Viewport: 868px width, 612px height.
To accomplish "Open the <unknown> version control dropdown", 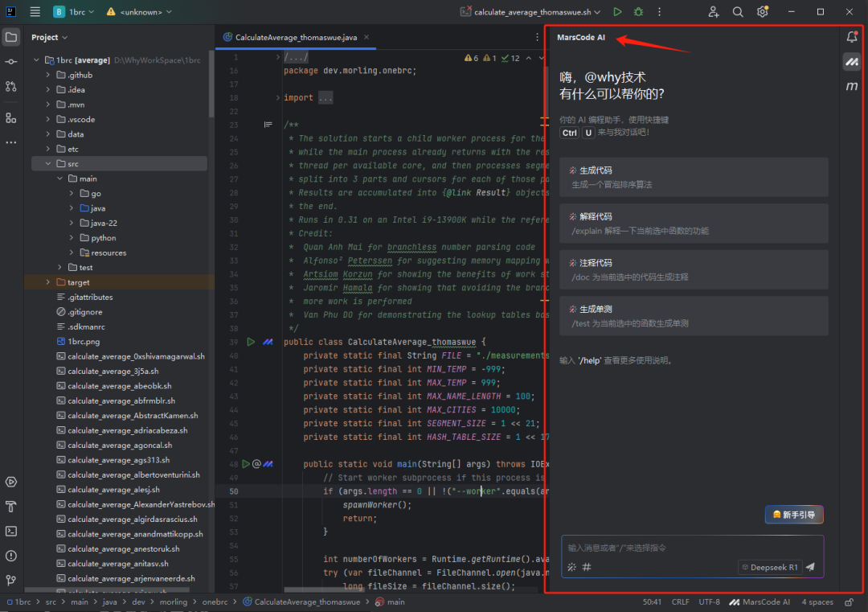I will [140, 11].
